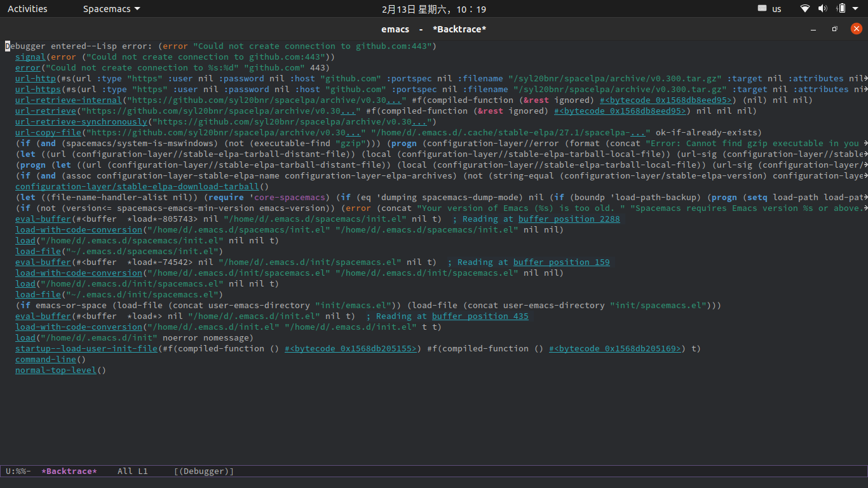Click the L1 line number indicator
The height and width of the screenshot is (488, 868).
coord(143,471)
